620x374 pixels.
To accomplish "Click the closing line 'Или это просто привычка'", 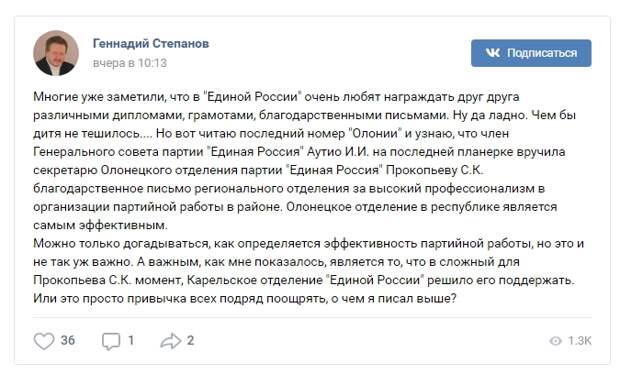I will tap(245, 298).
